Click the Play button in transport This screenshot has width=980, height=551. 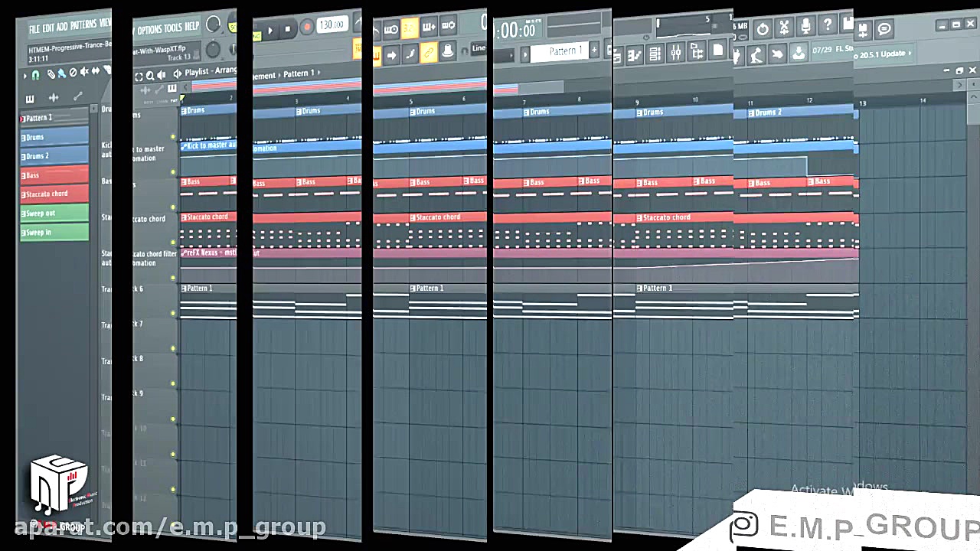[x=269, y=31]
